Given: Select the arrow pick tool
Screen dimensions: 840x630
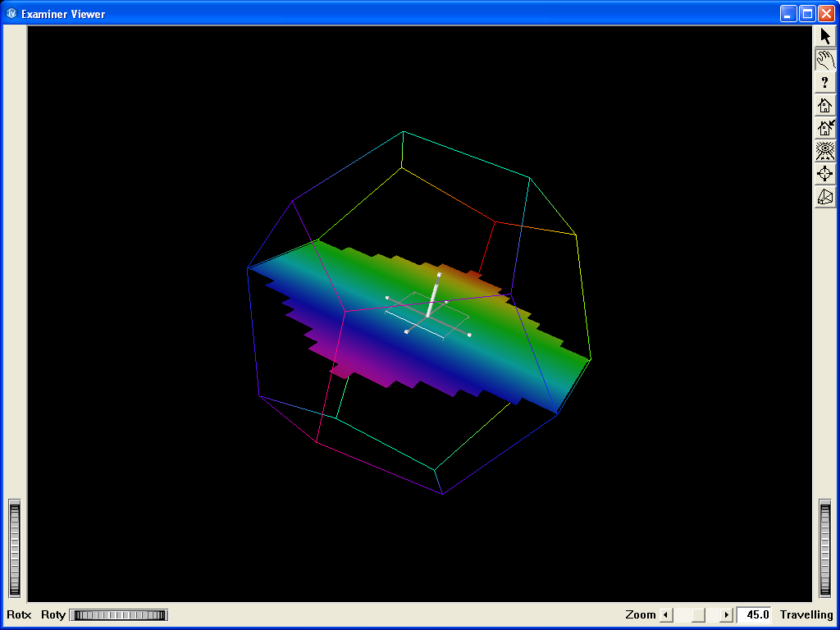Looking at the screenshot, I should (x=825, y=36).
